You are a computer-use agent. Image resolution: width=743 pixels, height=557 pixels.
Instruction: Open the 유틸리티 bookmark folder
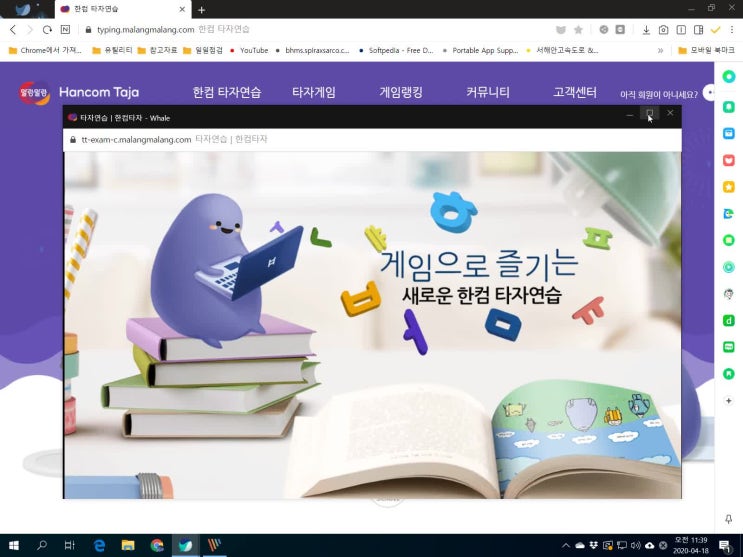tap(112, 50)
